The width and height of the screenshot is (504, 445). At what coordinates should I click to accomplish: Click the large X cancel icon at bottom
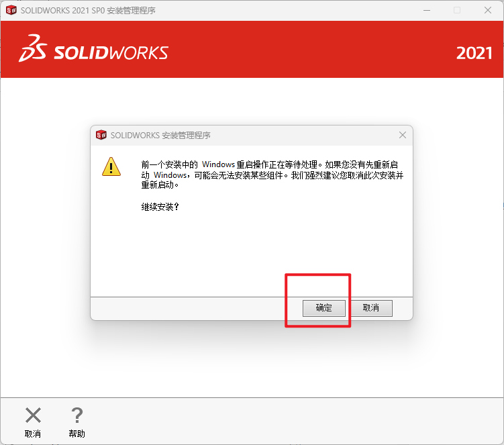tap(33, 415)
